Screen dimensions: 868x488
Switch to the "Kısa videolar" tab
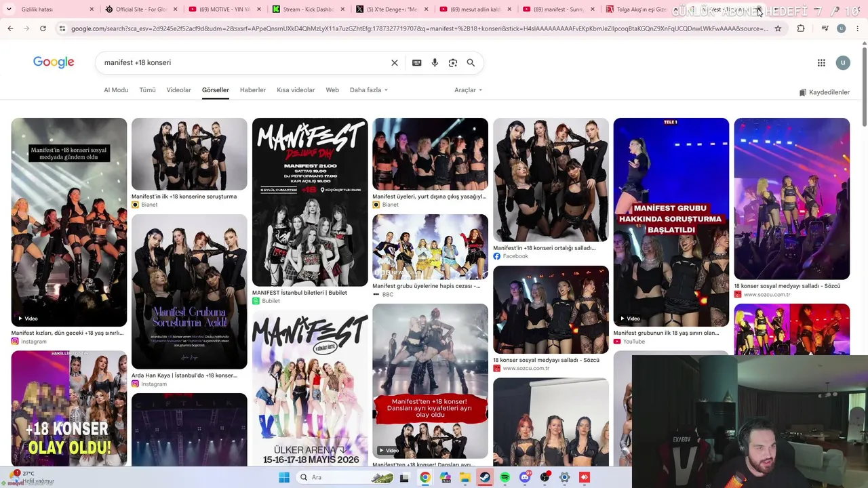296,90
